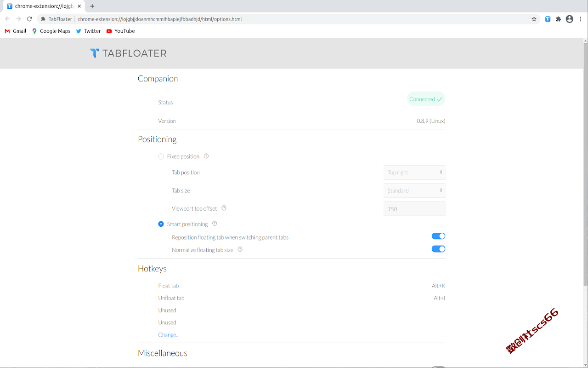Viewport: 588px width, 368px height.
Task: Select the chrome-extension options tab
Action: (x=44, y=6)
